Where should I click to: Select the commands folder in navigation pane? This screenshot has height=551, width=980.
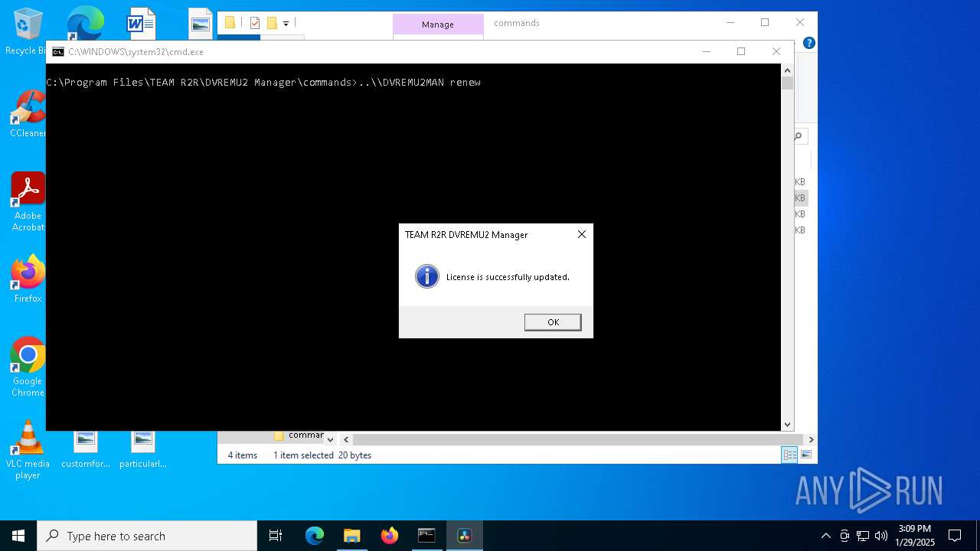tap(299, 435)
